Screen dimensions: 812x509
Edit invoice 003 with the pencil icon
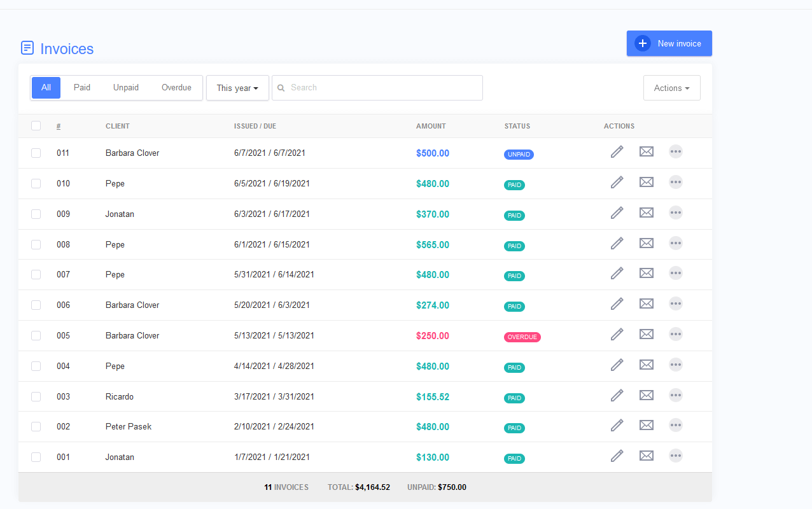point(617,395)
